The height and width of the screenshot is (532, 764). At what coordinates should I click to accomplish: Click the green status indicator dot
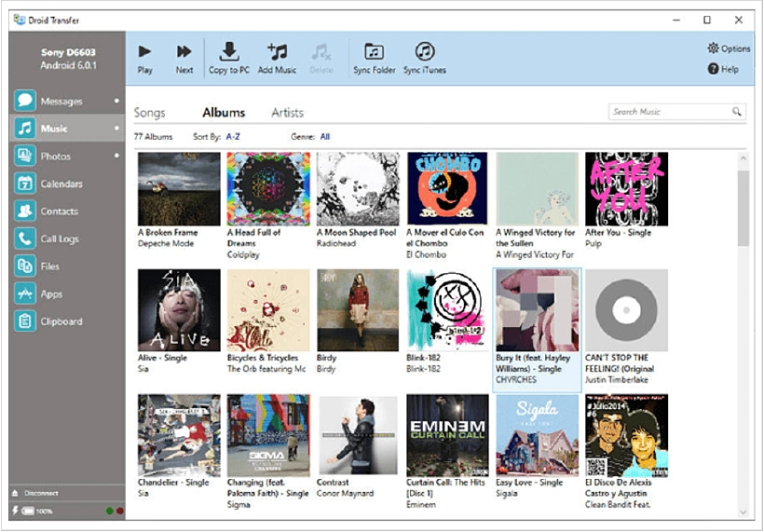[x=110, y=512]
